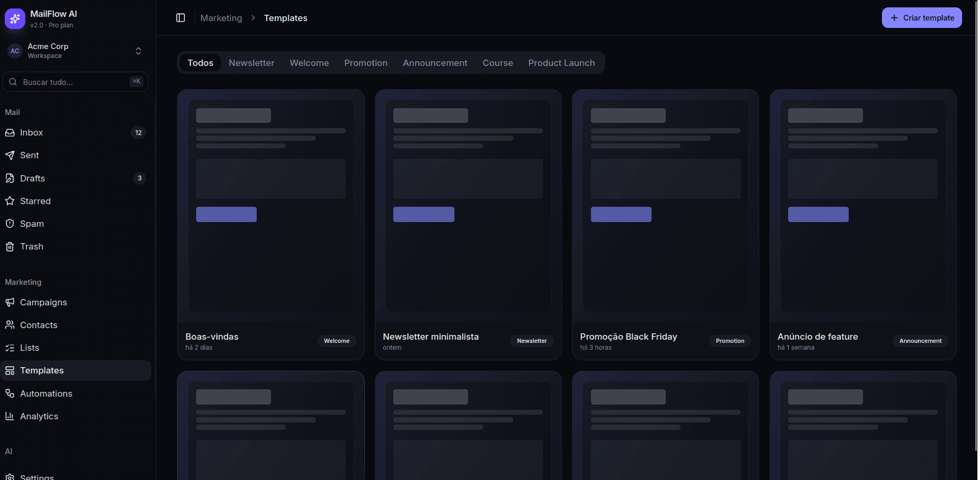Open the Inbox mail folder
This screenshot has width=980, height=480.
coord(76,132)
